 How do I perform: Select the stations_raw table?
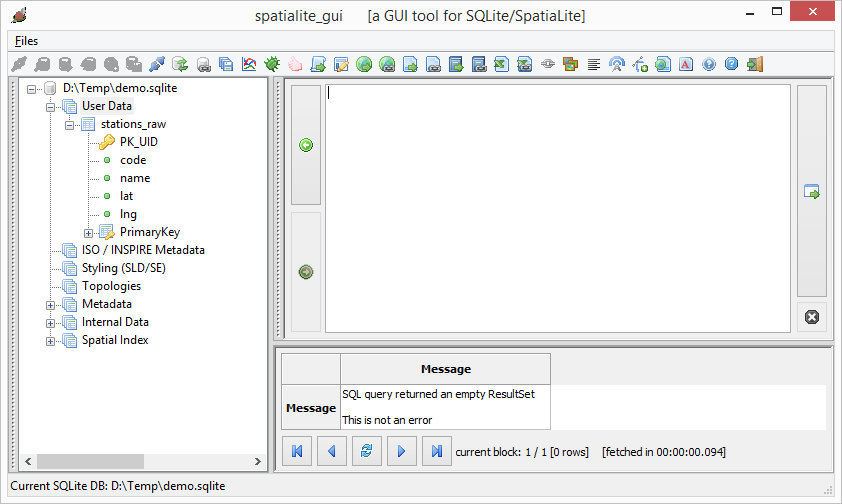[x=133, y=124]
